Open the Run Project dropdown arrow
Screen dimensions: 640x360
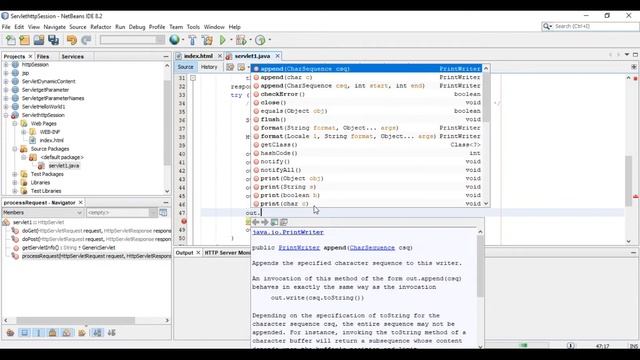click(231, 40)
